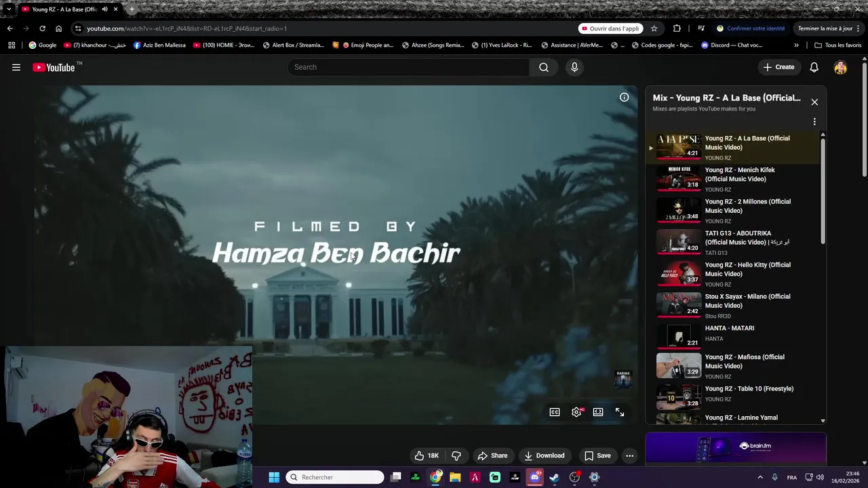Open Stou X Sayax - Milano thumbnail
Screen dimensions: 868x488
[678, 305]
